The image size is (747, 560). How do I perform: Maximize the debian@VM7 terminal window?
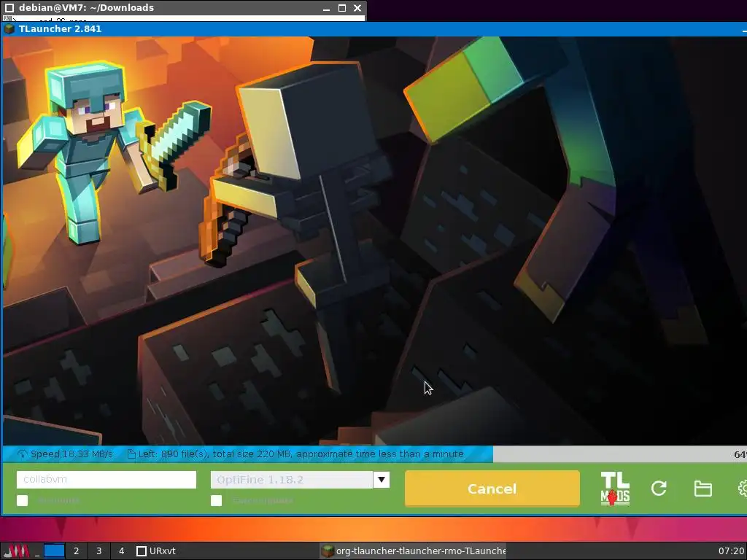tap(341, 8)
